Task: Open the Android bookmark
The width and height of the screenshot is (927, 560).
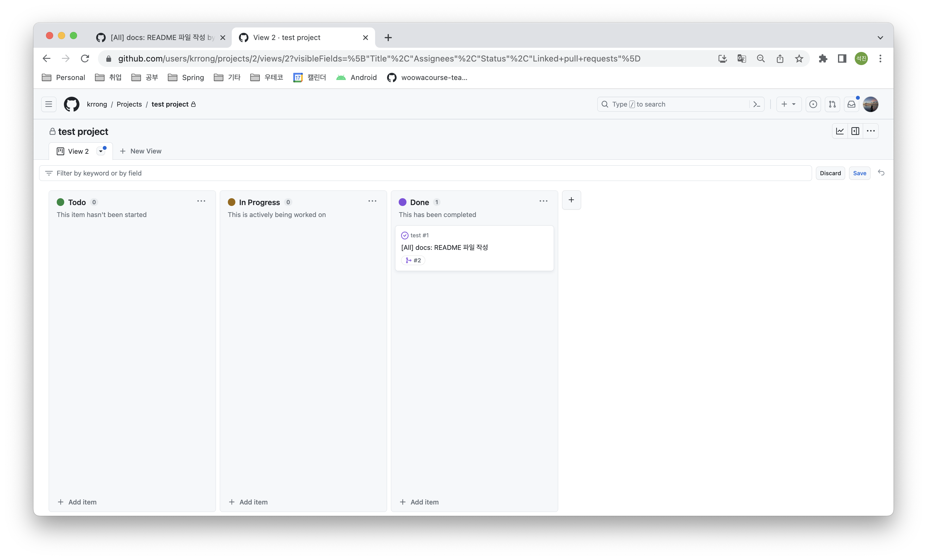Action: pyautogui.click(x=356, y=78)
